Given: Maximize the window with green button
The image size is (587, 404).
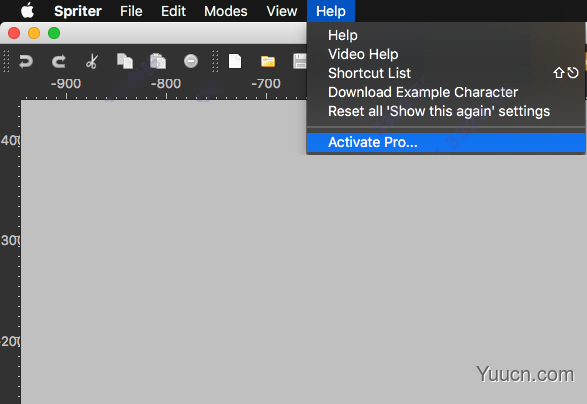Looking at the screenshot, I should pos(54,33).
